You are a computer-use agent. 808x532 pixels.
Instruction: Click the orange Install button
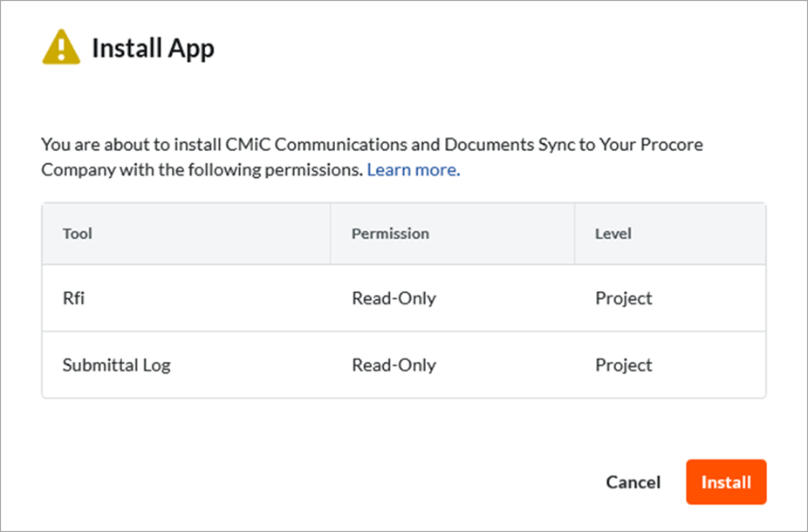(x=726, y=482)
